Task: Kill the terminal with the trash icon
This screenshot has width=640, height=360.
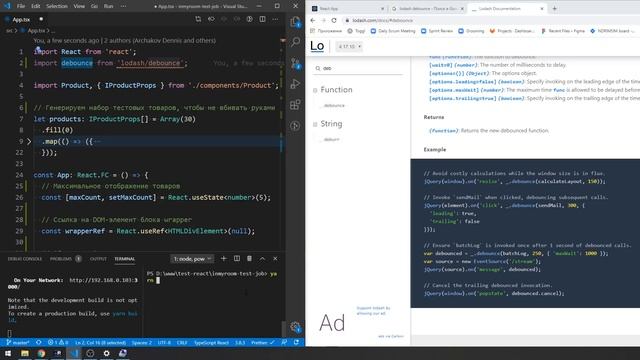Action: (x=249, y=258)
